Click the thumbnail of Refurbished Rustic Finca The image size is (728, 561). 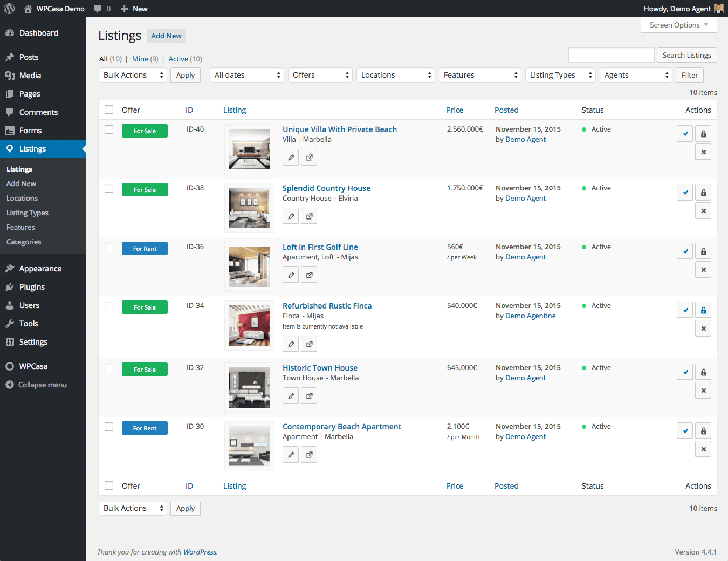click(249, 325)
